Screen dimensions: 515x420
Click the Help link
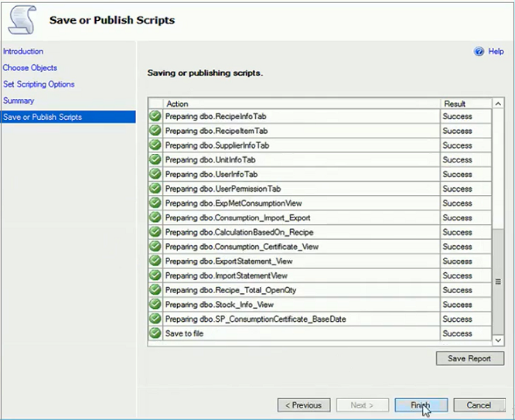click(x=496, y=51)
